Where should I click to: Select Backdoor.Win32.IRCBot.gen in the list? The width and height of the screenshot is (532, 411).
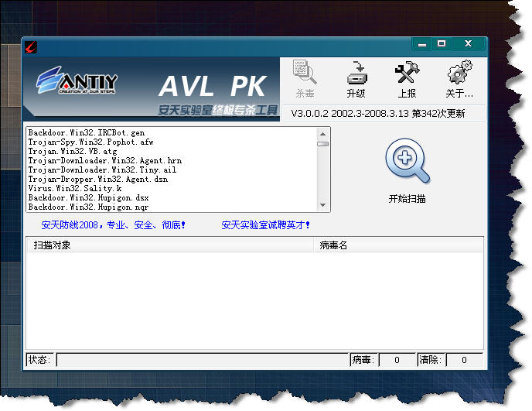click(87, 132)
